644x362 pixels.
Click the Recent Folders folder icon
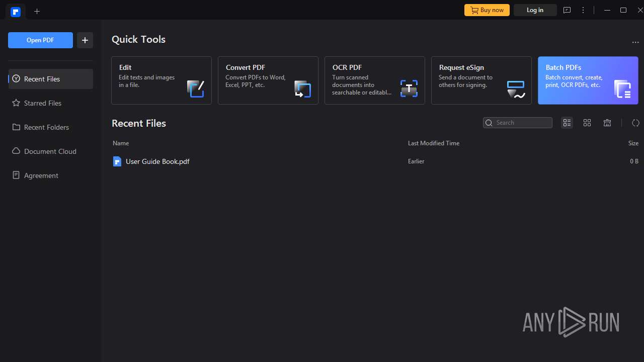coord(16,127)
